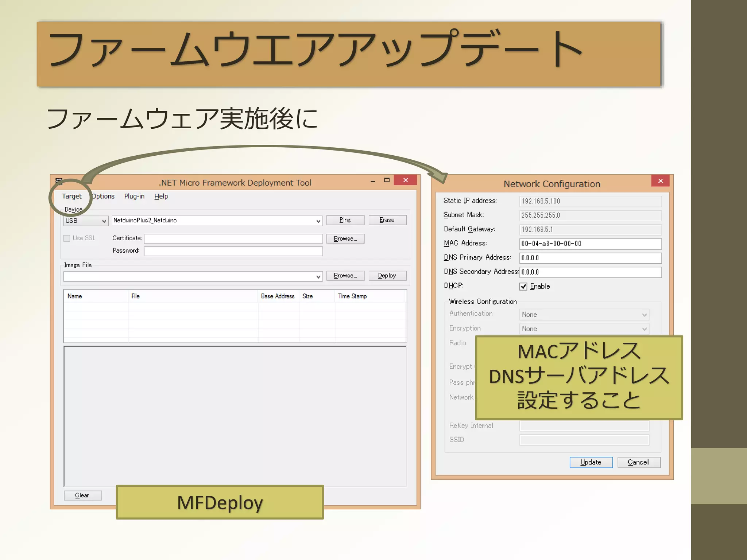Click the Base Address column header
The image size is (747, 560).
tap(279, 296)
